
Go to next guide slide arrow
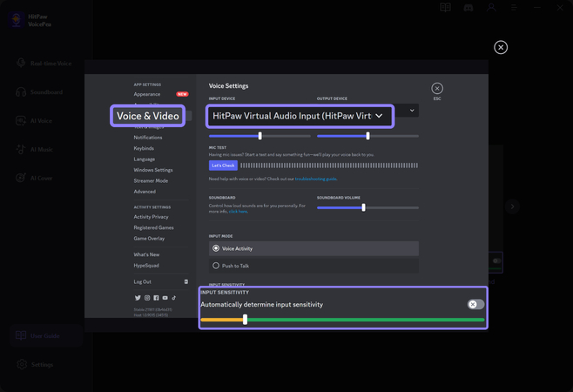click(x=512, y=206)
